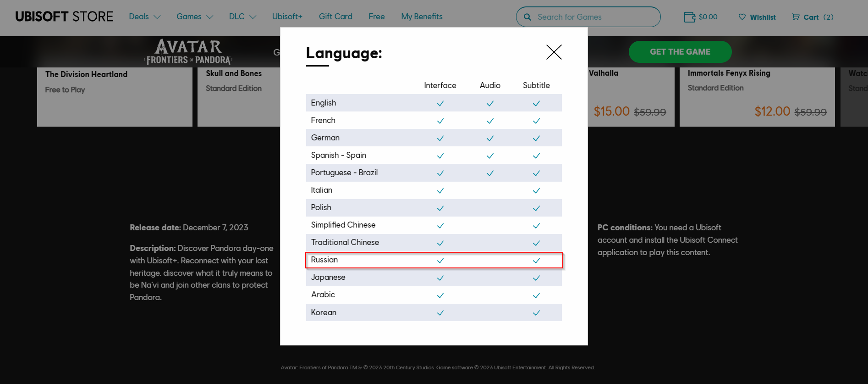Click the English Subtitle checkmark
The height and width of the screenshot is (384, 868).
point(536,103)
